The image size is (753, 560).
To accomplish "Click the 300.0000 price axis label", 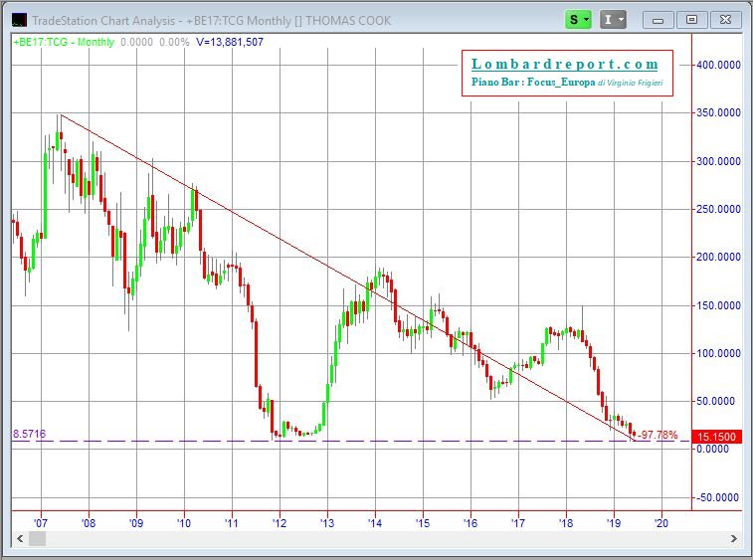I will click(x=718, y=161).
